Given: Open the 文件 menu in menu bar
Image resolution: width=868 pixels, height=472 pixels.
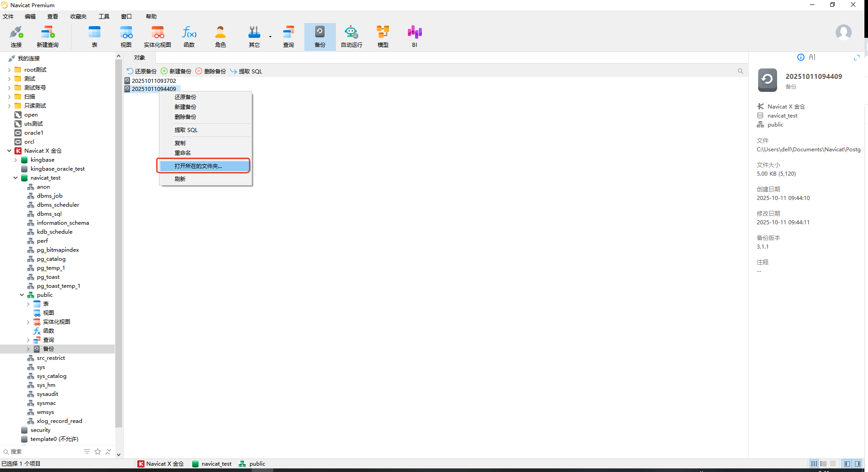Looking at the screenshot, I should click(8, 17).
